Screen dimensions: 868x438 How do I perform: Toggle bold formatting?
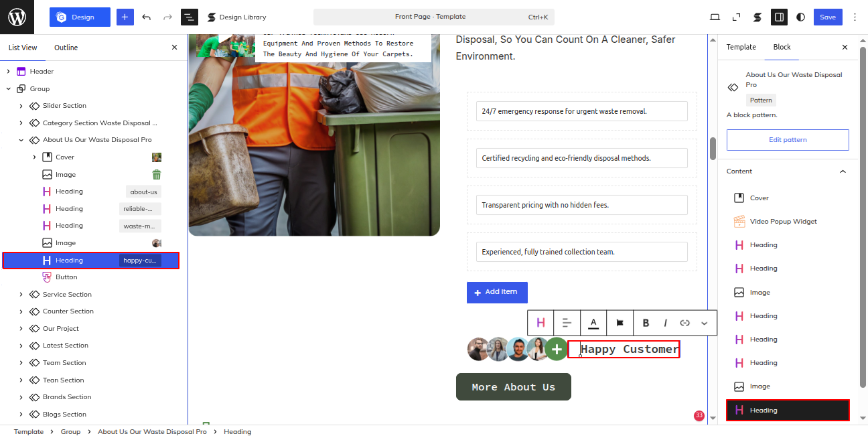pyautogui.click(x=646, y=323)
